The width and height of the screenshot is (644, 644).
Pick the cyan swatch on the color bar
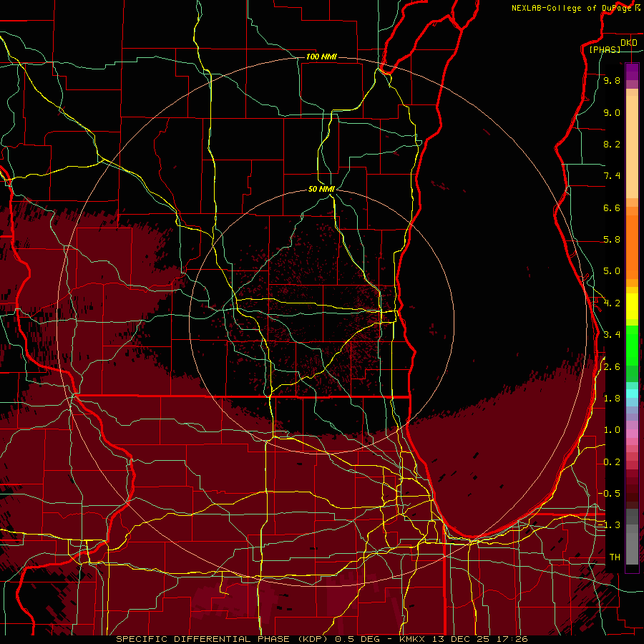[x=632, y=394]
